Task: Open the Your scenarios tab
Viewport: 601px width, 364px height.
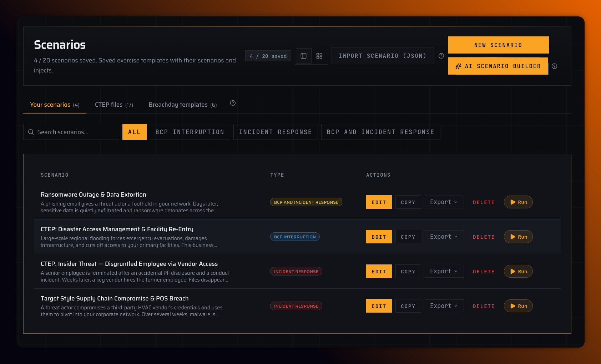Action: pos(55,105)
